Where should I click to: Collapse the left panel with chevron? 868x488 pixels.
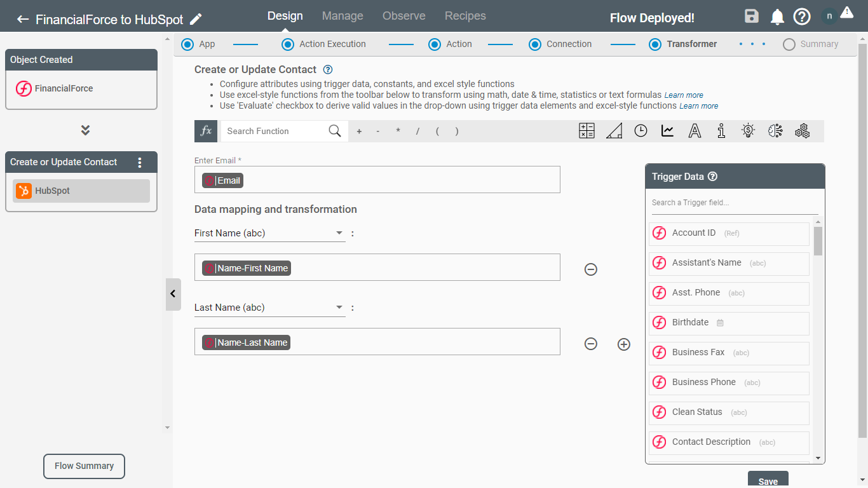pyautogui.click(x=173, y=294)
